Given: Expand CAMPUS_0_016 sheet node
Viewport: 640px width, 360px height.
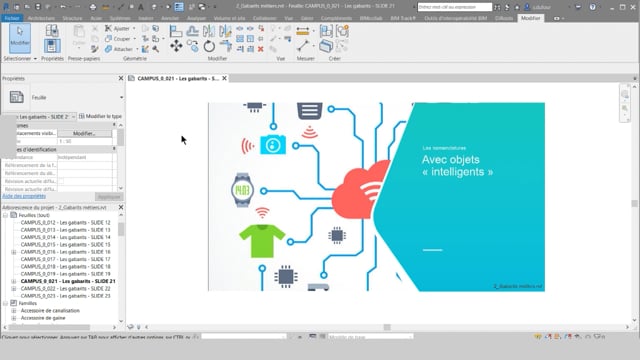Looking at the screenshot, I should click(x=14, y=252).
